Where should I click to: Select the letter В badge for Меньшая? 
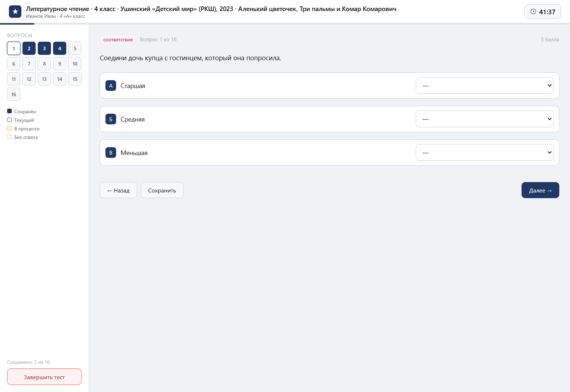click(111, 153)
